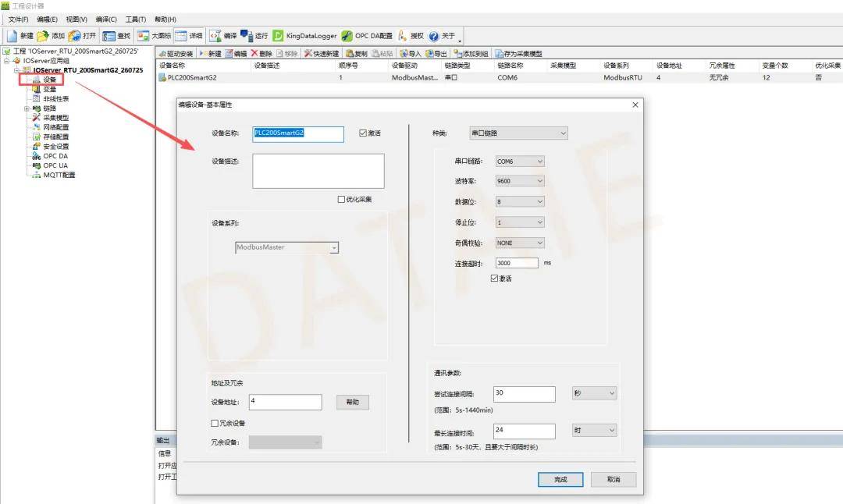Select MQTT配置 in the project tree

pos(59,176)
